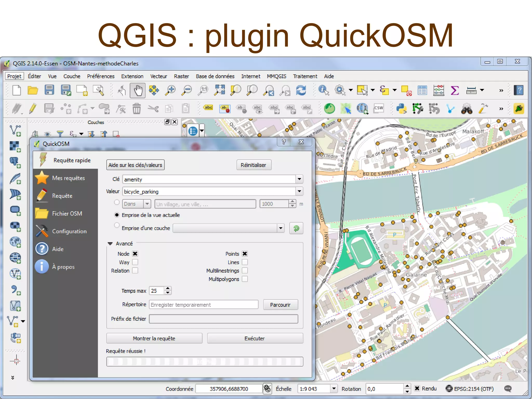Click the Exécuter button

click(x=255, y=338)
